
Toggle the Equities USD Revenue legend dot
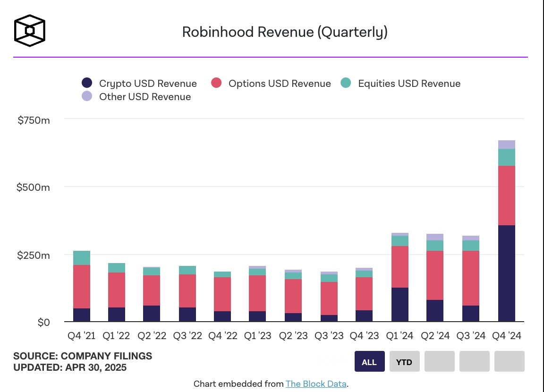[346, 83]
